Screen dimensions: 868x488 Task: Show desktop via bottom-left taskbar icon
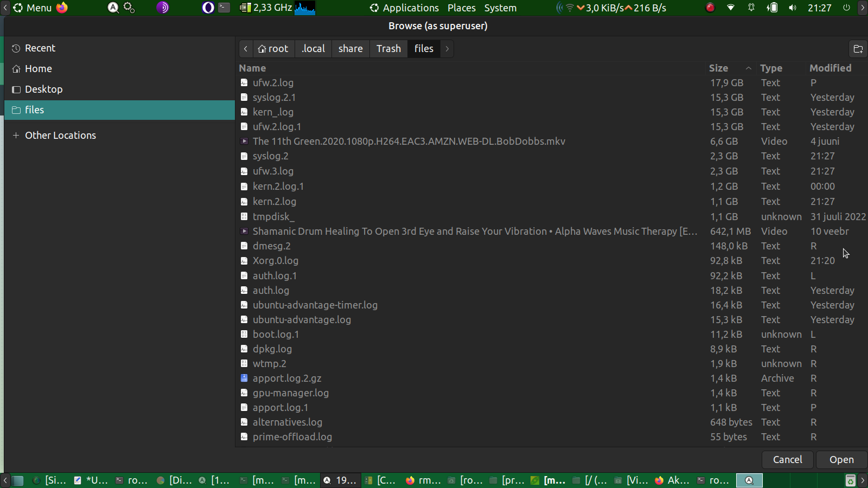pos(18,480)
